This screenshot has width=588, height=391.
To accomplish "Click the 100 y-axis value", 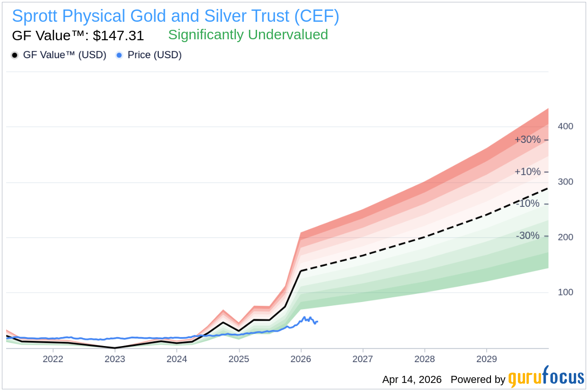I will (565, 292).
